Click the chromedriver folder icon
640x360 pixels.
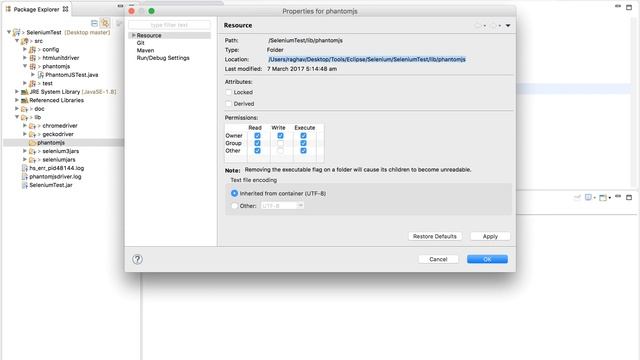[33, 126]
